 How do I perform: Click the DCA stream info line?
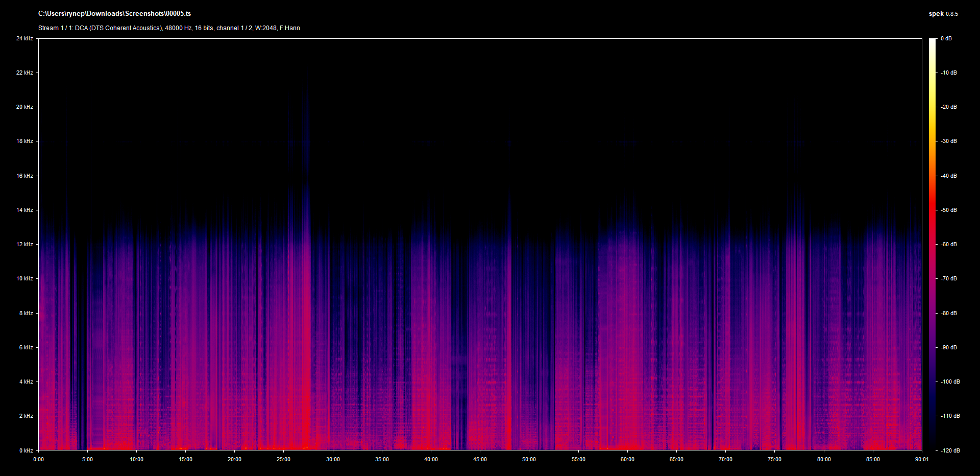point(169,28)
